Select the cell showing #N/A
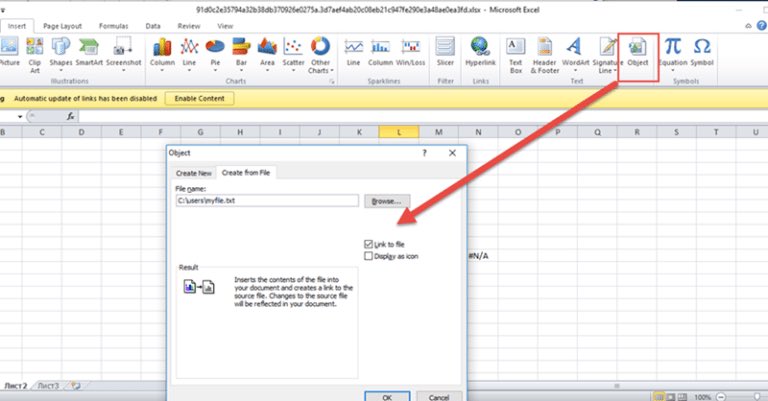The image size is (768, 401). tap(479, 256)
